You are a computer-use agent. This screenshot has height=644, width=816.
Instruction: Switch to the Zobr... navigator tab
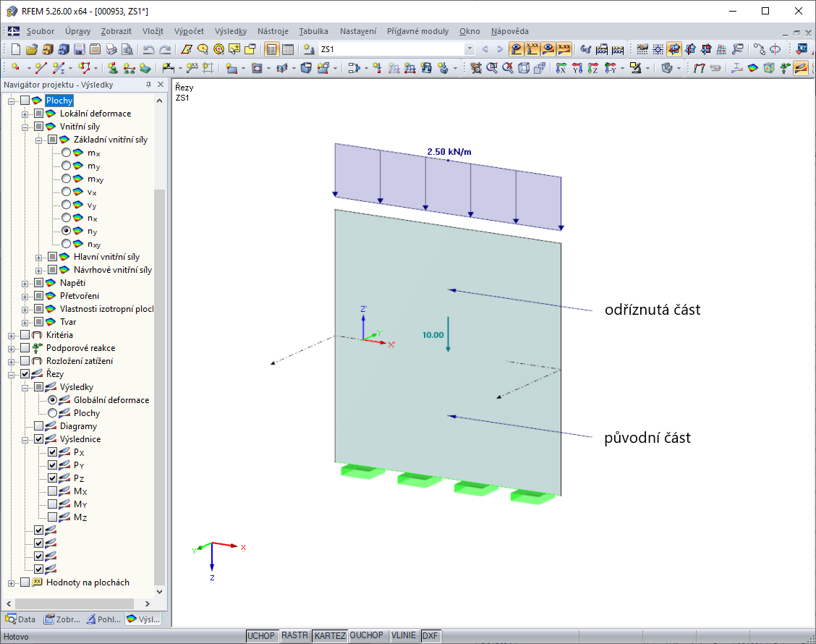(x=62, y=619)
